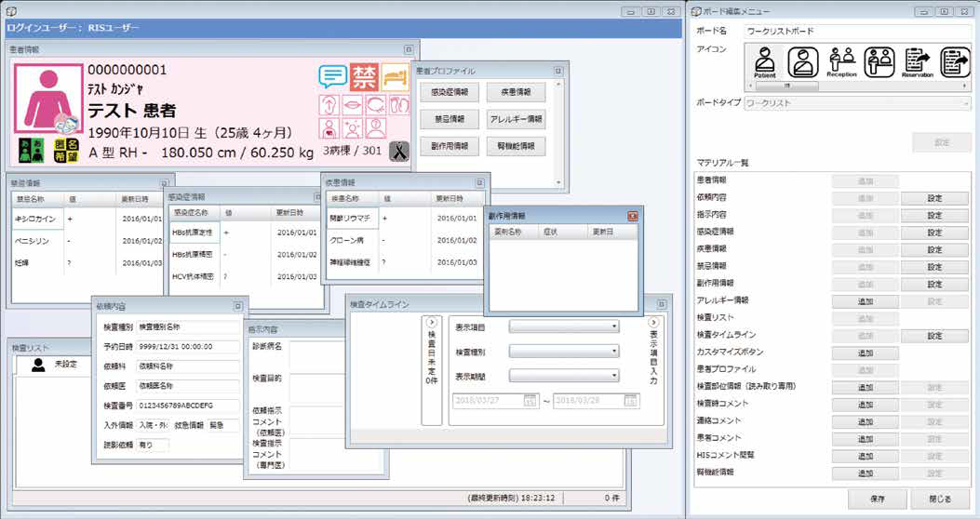Open the 検査種別 dropdown in timeline
Screen dimensions: 980x519
click(564, 352)
